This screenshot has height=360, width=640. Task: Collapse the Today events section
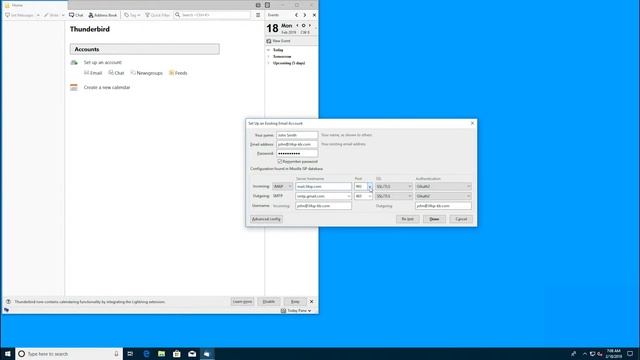tap(269, 50)
